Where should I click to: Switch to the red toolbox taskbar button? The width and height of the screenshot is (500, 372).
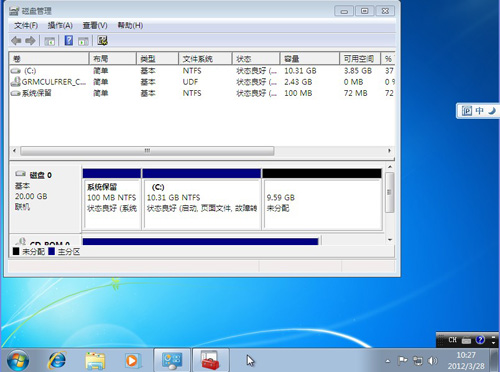click(211, 360)
